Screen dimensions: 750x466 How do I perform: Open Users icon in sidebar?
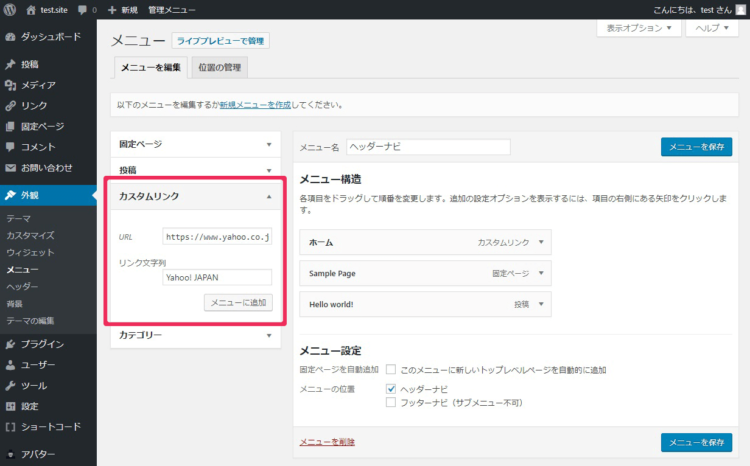coord(11,365)
